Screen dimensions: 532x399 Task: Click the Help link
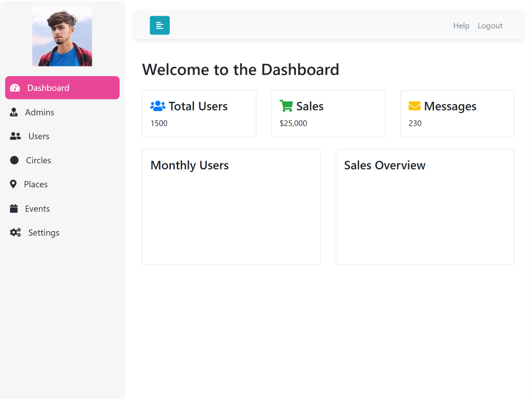(461, 25)
